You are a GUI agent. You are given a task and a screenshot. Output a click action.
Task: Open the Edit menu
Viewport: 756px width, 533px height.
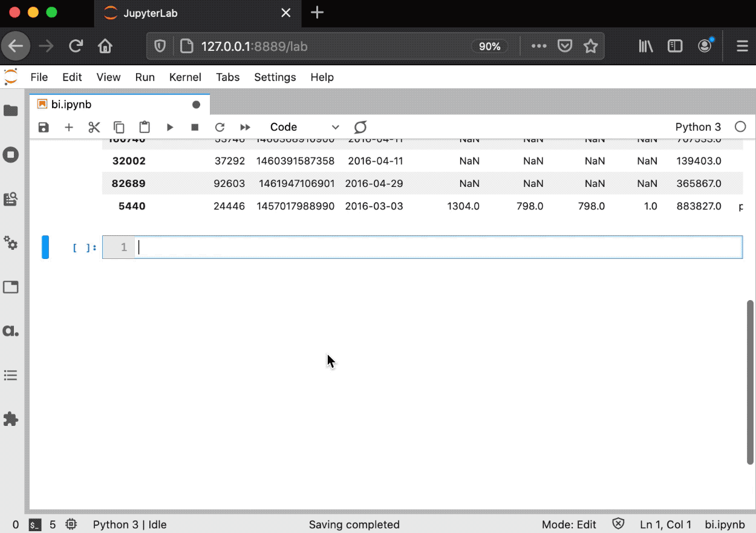pos(72,77)
